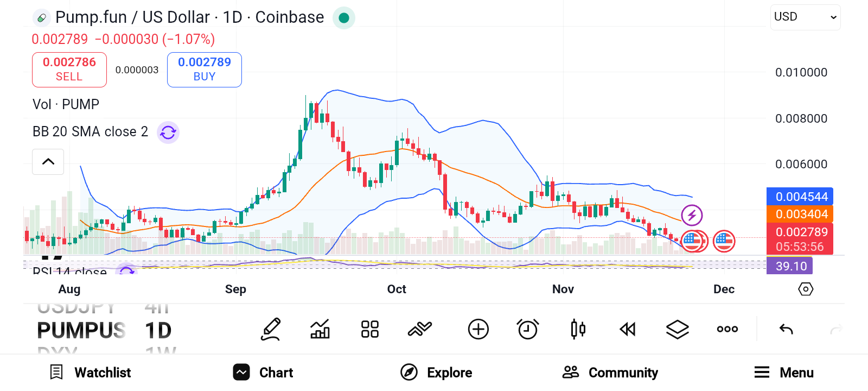
Task: Select the multi-chart layout grid icon
Action: click(x=369, y=329)
